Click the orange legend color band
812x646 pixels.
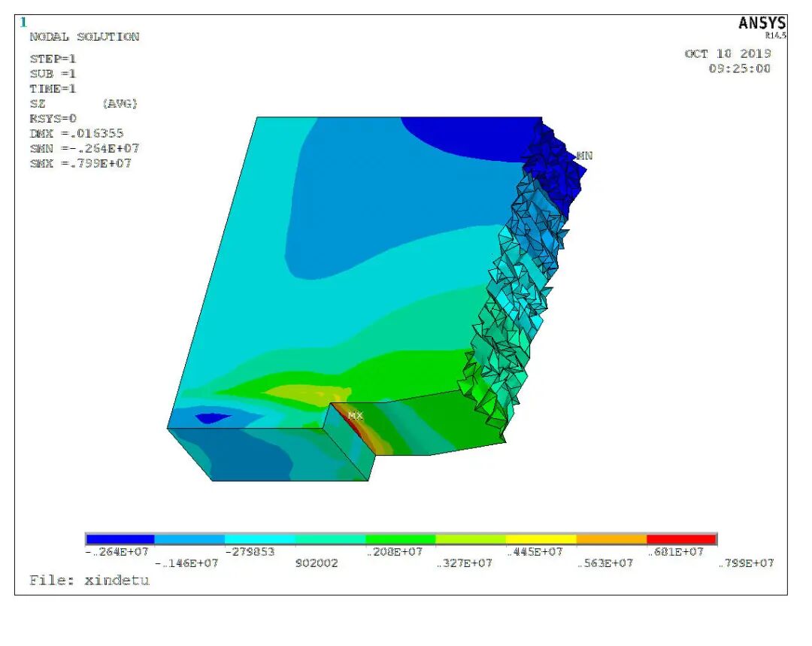611,538
